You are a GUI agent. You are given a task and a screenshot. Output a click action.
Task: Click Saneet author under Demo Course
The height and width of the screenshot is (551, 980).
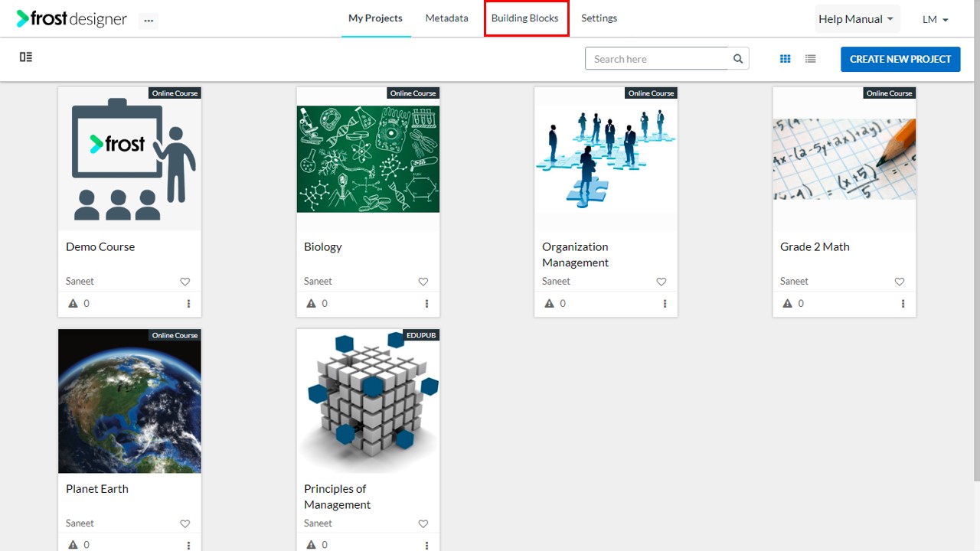point(80,281)
